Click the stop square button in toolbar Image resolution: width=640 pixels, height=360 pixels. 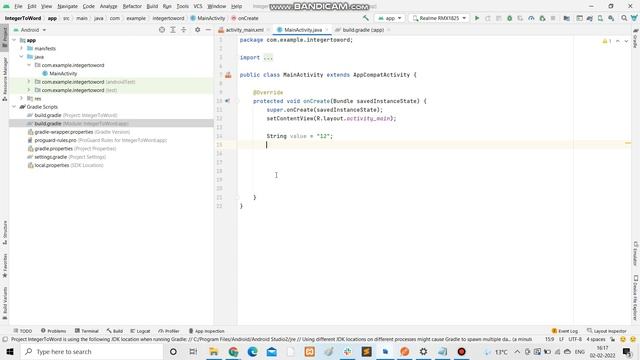553,18
